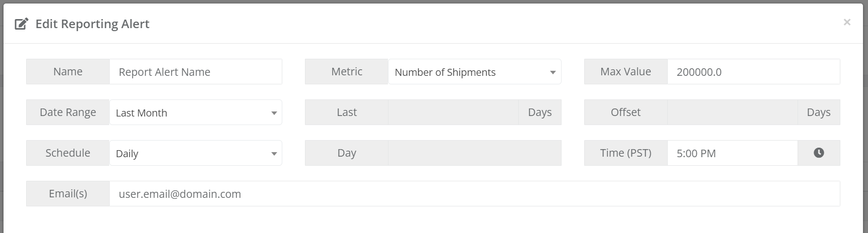The image size is (868, 233).
Task: Open the Metric dropdown
Action: tap(475, 72)
